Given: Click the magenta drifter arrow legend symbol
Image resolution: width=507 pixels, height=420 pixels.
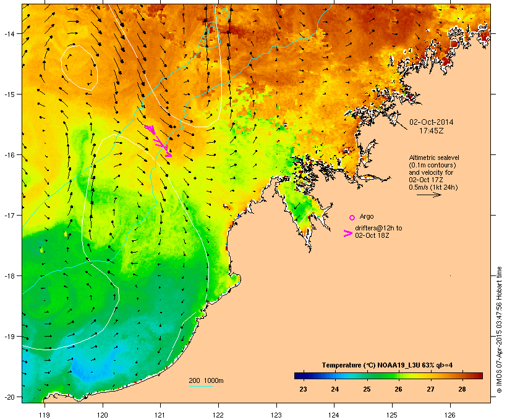Looking at the screenshot, I should (x=348, y=233).
